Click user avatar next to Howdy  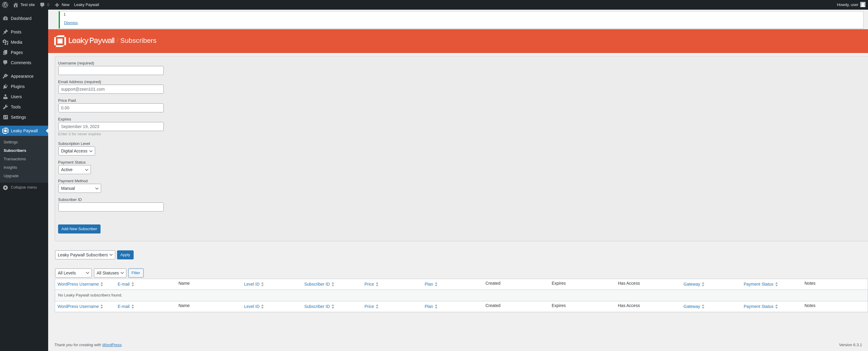point(862,5)
